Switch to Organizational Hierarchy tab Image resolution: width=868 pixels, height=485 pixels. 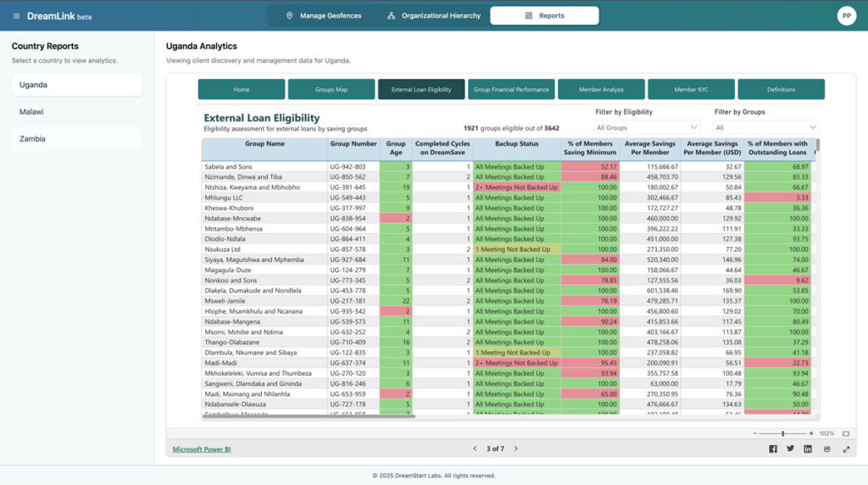(x=433, y=16)
